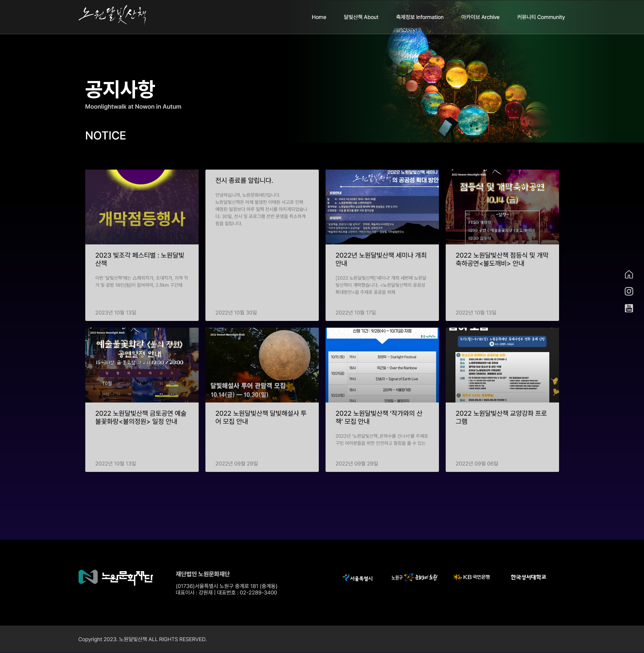Open 금토공연 예술불꽃화랑<불의정원> 일정 안내

[141, 417]
